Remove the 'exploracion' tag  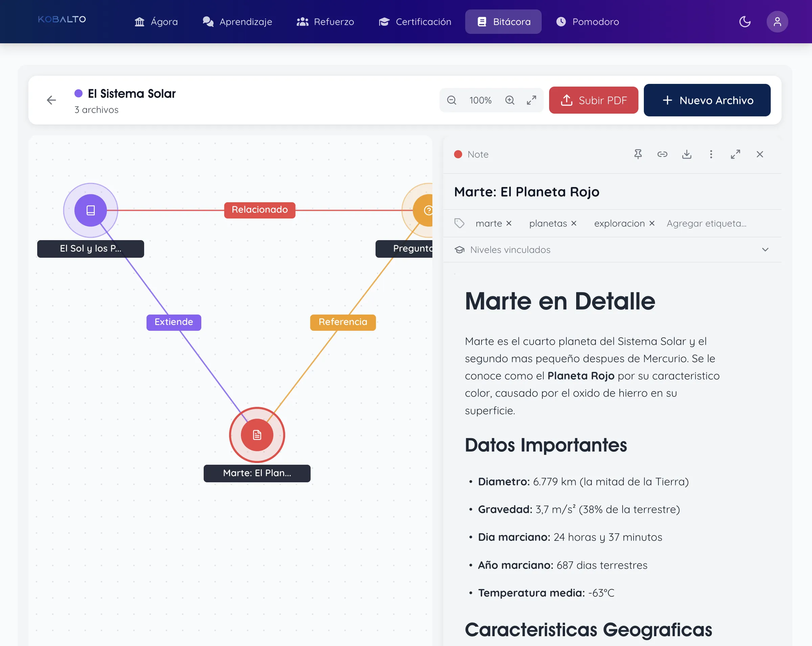652,223
